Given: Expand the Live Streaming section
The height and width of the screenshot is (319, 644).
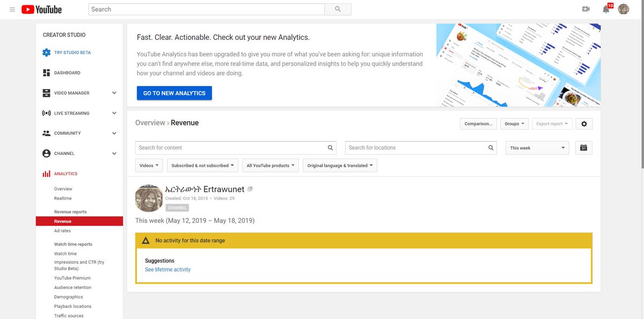Looking at the screenshot, I should (x=114, y=113).
